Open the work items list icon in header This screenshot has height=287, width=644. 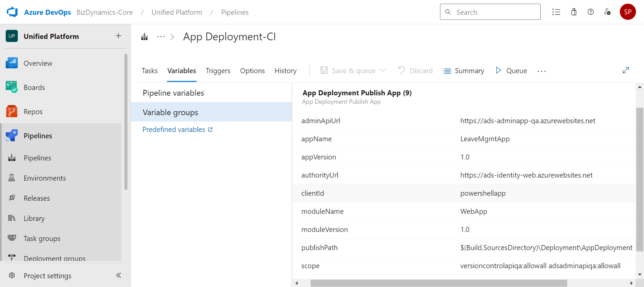[x=556, y=12]
